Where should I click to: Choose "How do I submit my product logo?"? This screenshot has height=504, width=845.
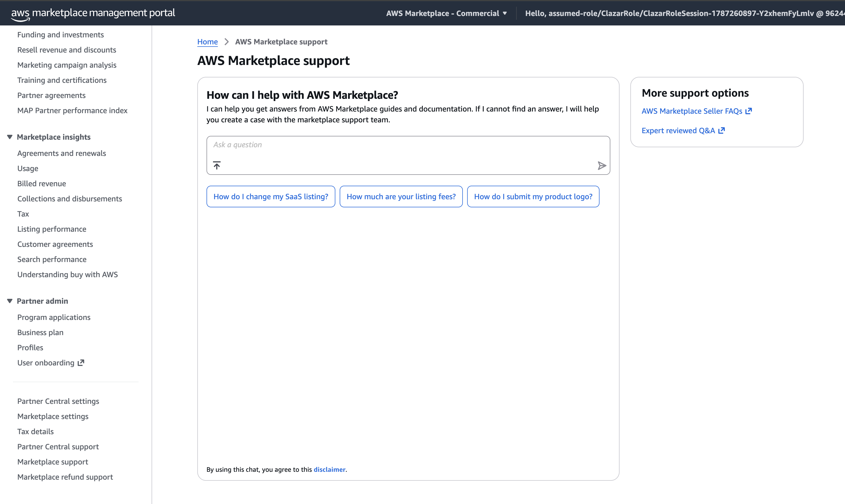tap(533, 196)
